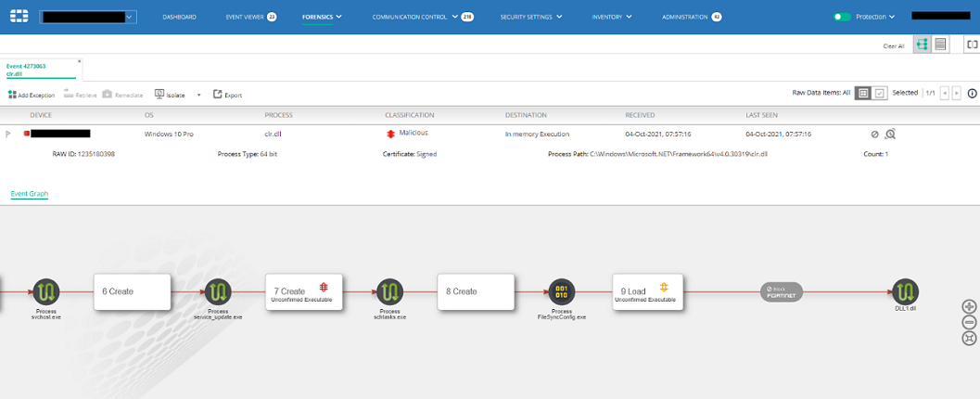Click the zoom-in plus icon on graph
This screenshot has height=399, width=980.
(x=970, y=306)
